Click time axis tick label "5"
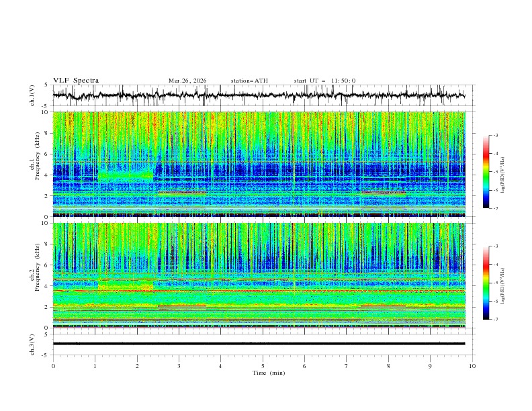Screen dimensions: 532x411 tap(263, 366)
